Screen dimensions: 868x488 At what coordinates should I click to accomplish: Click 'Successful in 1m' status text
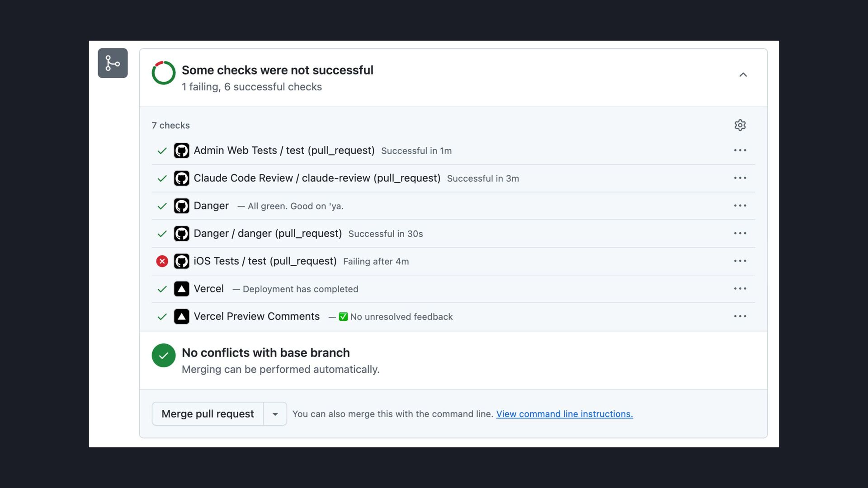[x=416, y=151]
